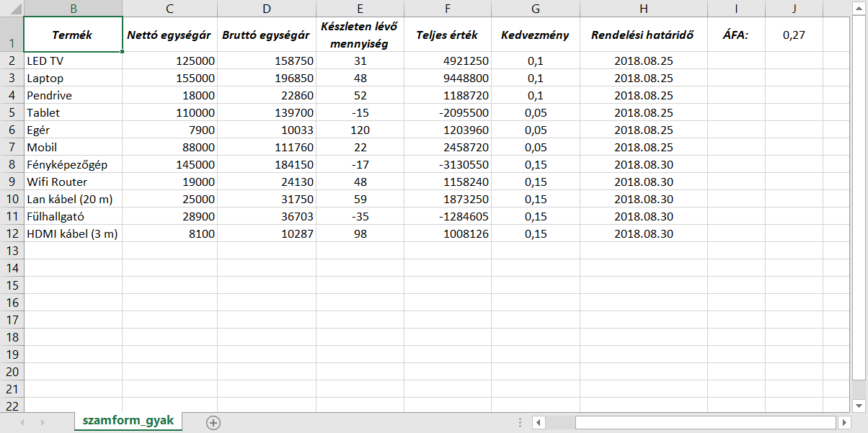The height and width of the screenshot is (433, 868).
Task: Click Tablet's quantity cell showing -15
Action: 360,112
